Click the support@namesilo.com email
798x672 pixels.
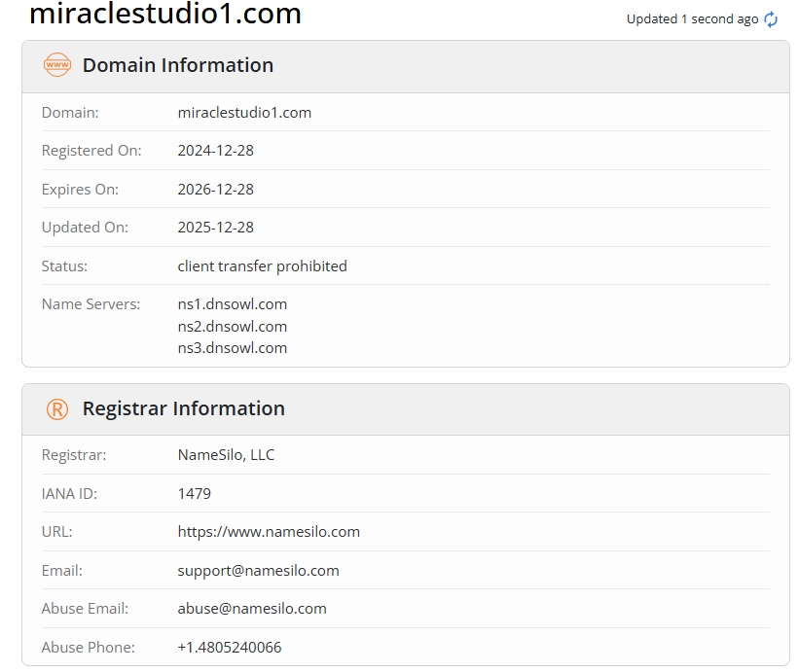click(x=258, y=570)
